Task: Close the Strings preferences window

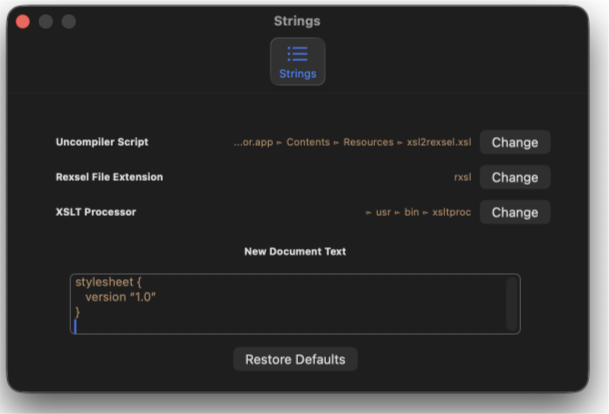Action: coord(22,21)
